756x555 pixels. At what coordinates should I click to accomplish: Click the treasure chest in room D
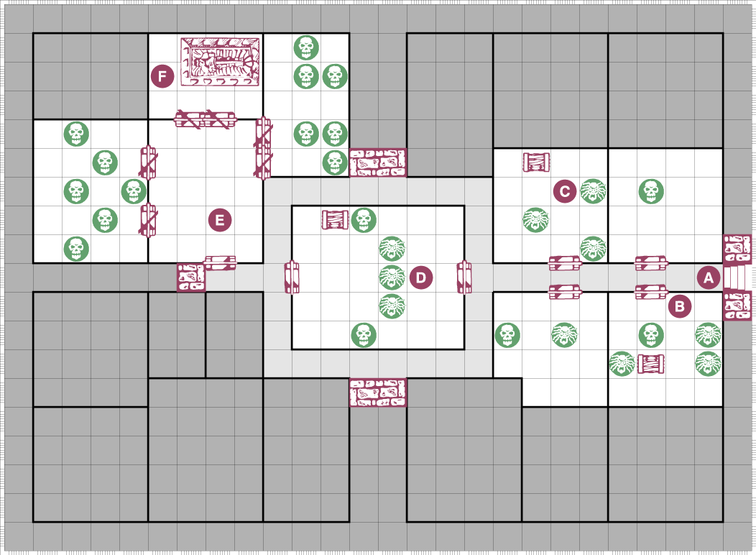[x=335, y=220]
